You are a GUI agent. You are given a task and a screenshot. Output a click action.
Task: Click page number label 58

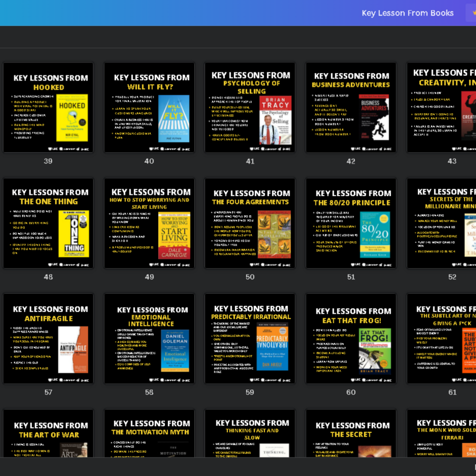(149, 392)
